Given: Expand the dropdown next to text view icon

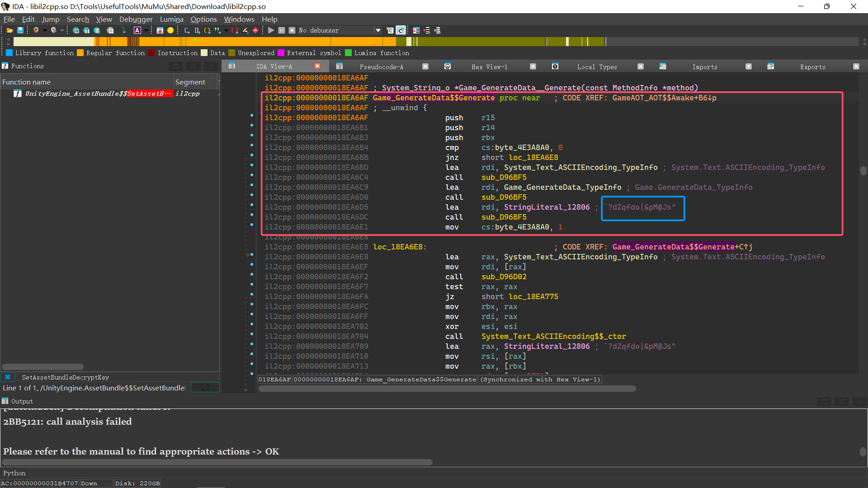Looking at the screenshot, I should 146,30.
